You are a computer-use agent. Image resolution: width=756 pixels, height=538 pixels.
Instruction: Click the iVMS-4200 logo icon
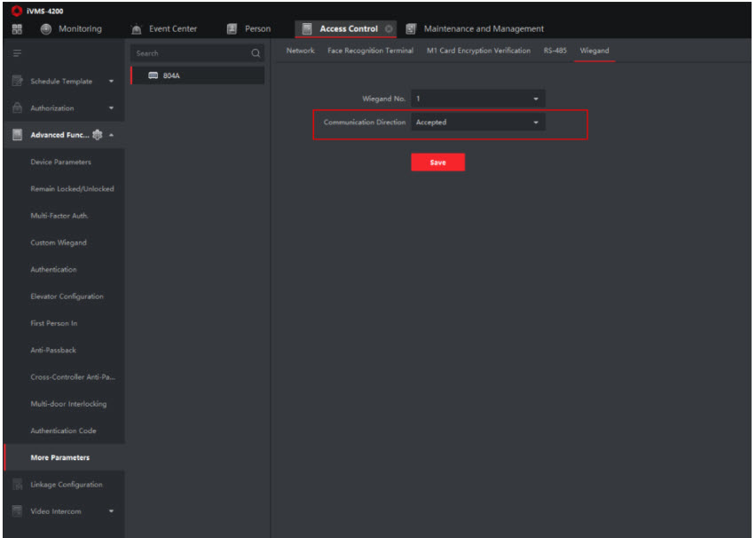[x=12, y=9]
